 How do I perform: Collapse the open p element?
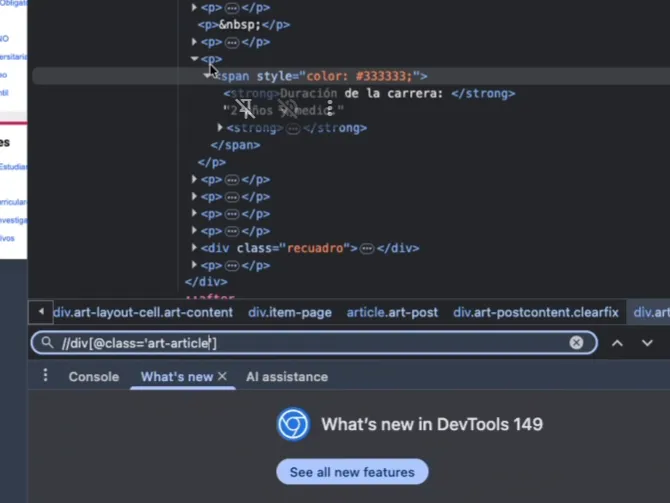point(194,59)
